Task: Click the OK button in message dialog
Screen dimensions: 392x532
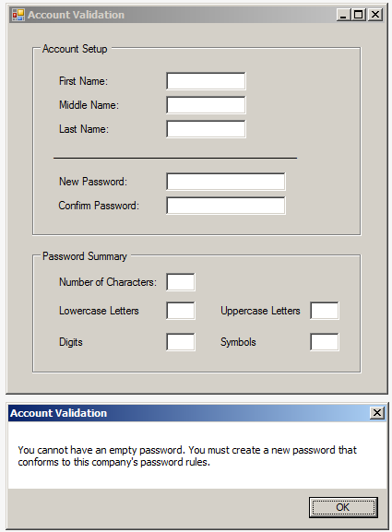Action: pos(343,507)
